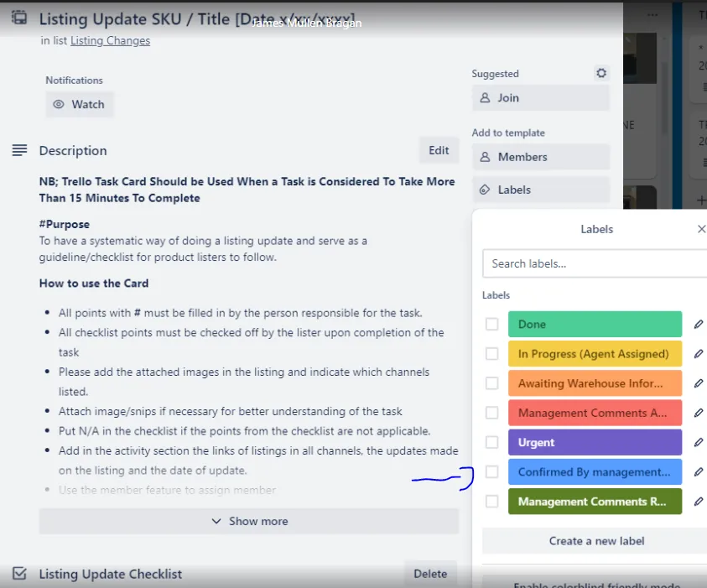The image size is (707, 588).
Task: Select the yellow In Progress (Agent Assigned) label
Action: 595,354
